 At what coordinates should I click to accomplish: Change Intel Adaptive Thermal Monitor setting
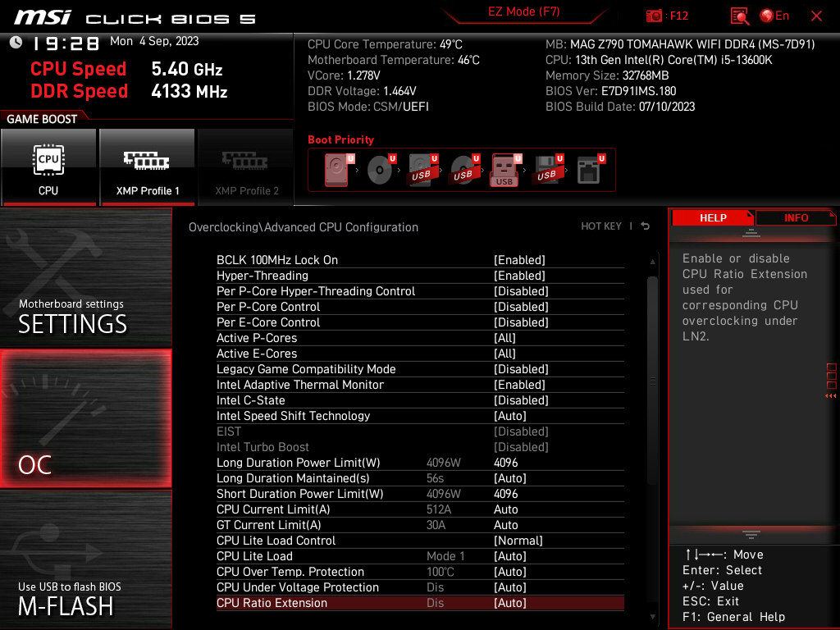pyautogui.click(x=420, y=385)
